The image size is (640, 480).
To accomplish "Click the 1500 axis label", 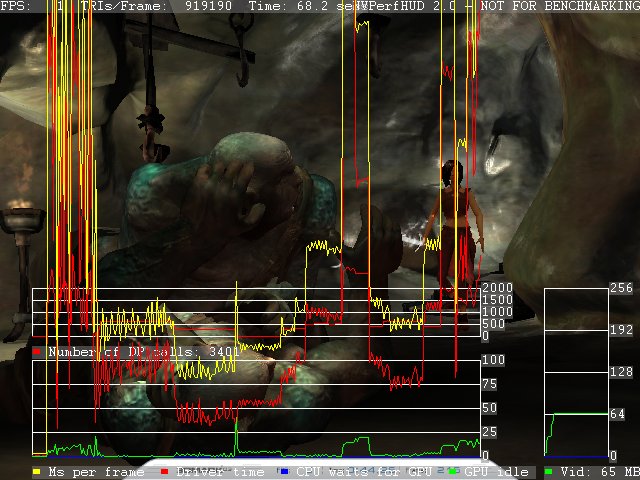I will (497, 300).
